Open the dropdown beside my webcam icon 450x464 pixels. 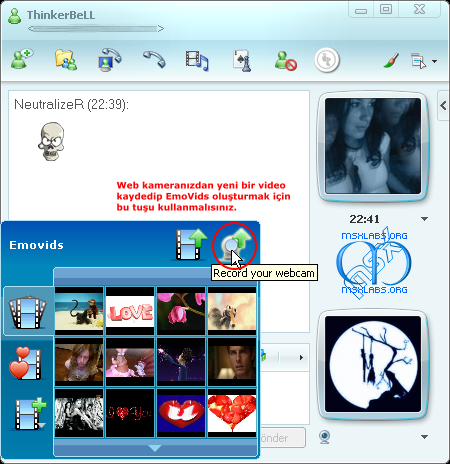(424, 437)
